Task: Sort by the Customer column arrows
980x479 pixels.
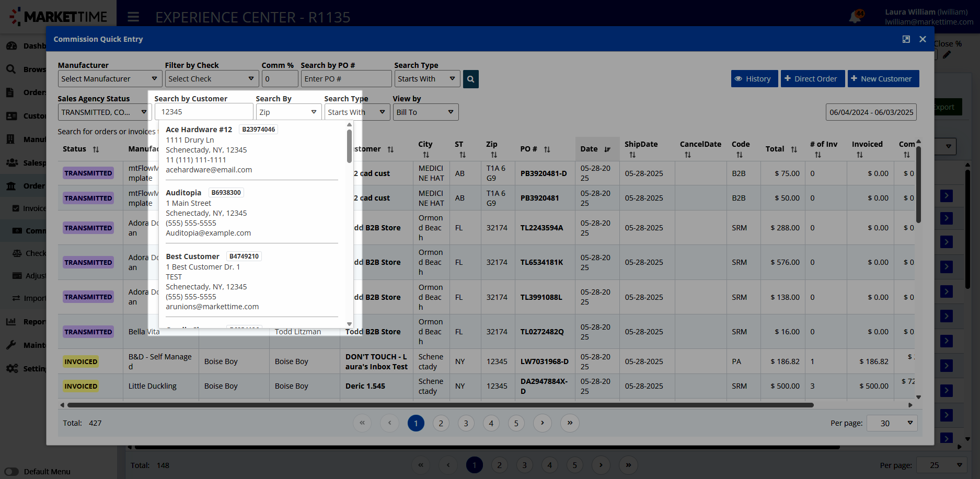Action: pos(390,149)
